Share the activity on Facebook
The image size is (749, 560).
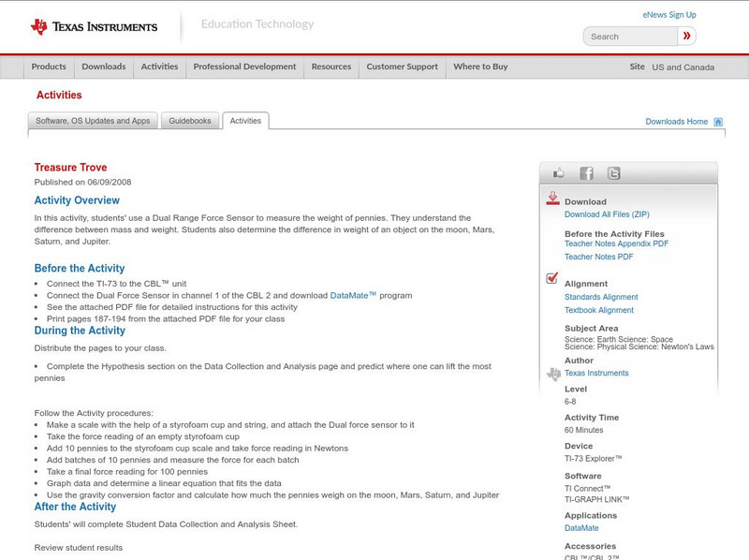coord(586,173)
